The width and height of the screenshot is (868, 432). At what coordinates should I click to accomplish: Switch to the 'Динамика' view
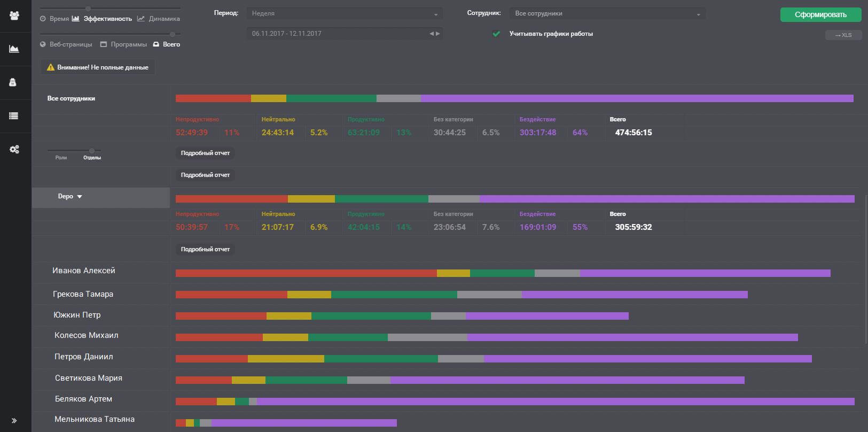tap(159, 19)
